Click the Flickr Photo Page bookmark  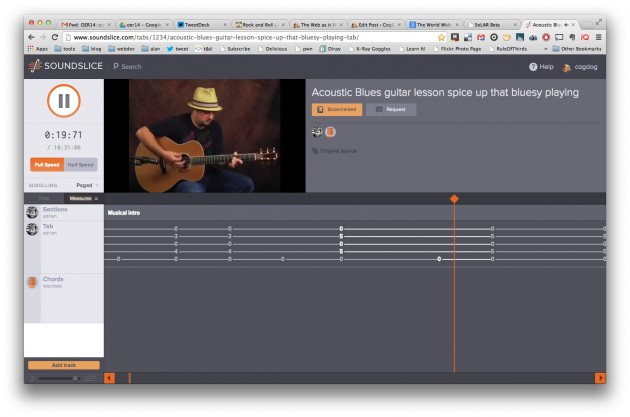457,49
